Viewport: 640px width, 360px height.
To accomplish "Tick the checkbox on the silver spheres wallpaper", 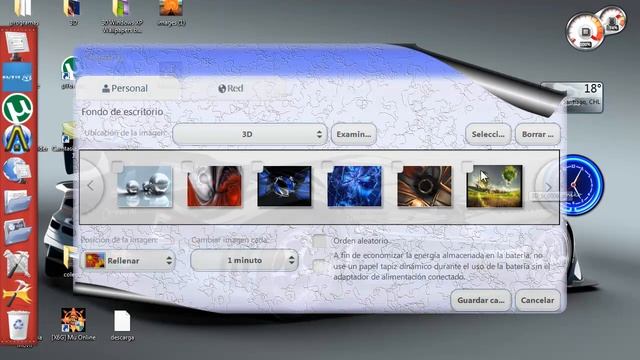I will pyautogui.click(x=118, y=167).
